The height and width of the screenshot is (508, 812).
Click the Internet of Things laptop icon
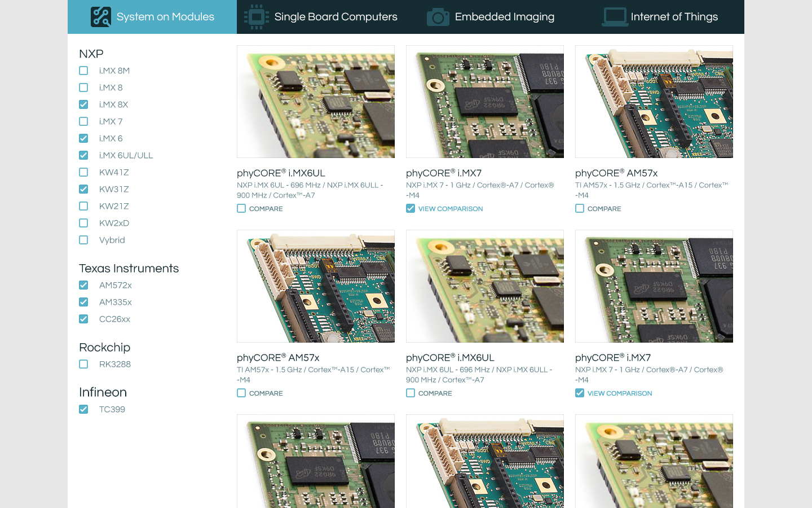(615, 17)
